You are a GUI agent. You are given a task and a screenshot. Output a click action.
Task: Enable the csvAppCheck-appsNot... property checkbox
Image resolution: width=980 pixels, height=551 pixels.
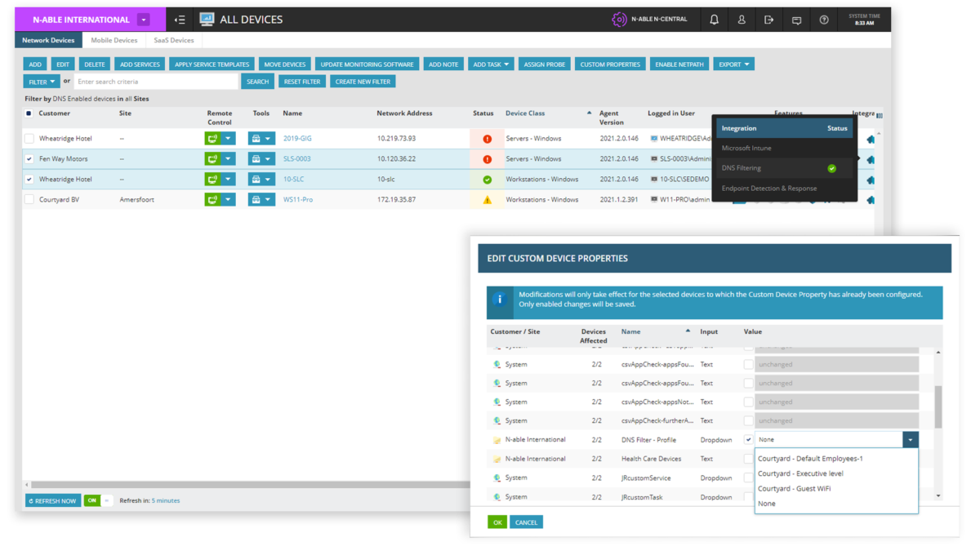[748, 402]
